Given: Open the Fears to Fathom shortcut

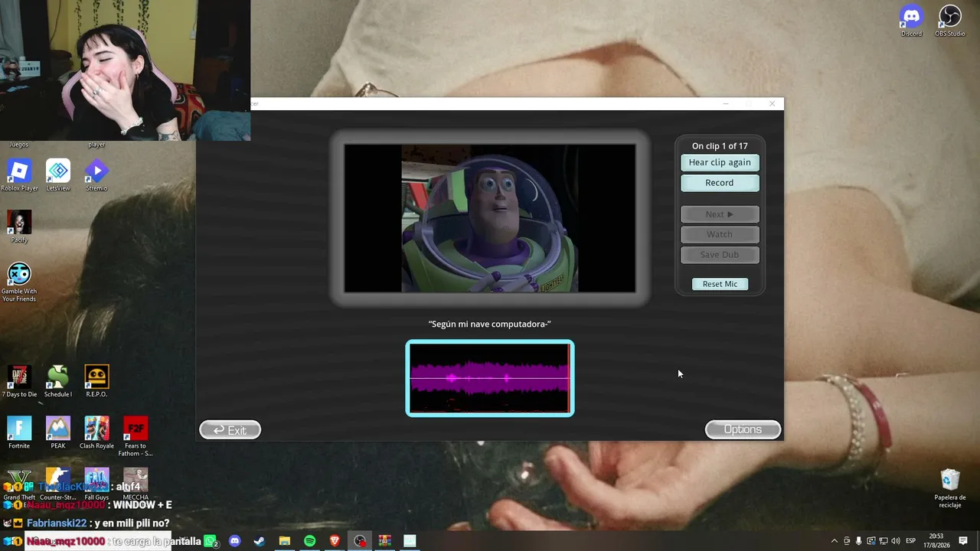Looking at the screenshot, I should click(x=136, y=436).
